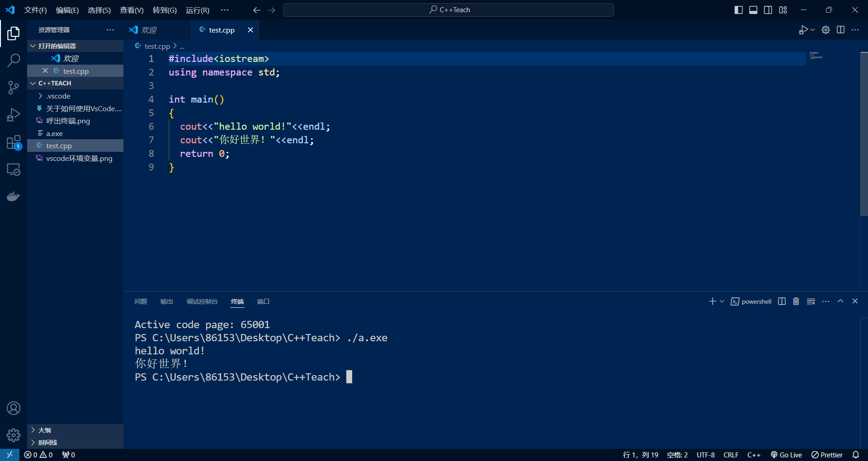Open the Run and Debug view

14,115
